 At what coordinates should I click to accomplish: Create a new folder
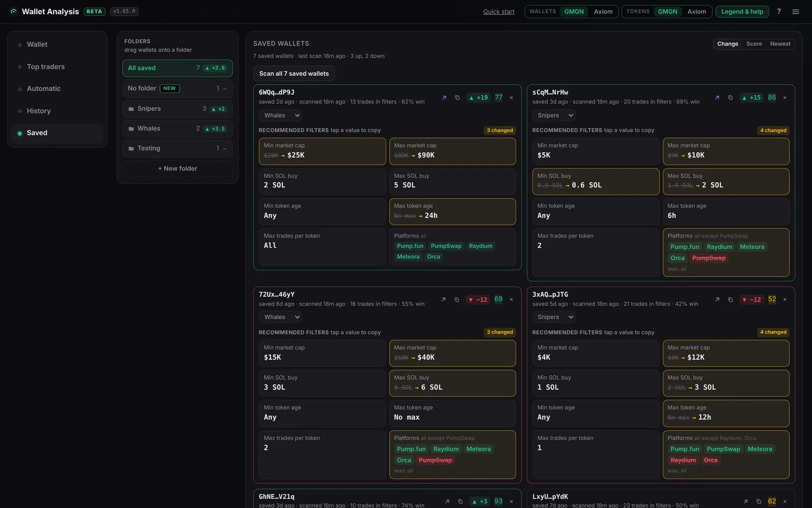click(x=178, y=169)
